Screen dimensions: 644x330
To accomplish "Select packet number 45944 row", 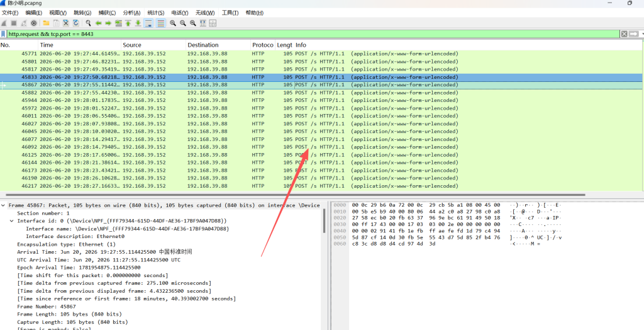I will (x=320, y=100).
